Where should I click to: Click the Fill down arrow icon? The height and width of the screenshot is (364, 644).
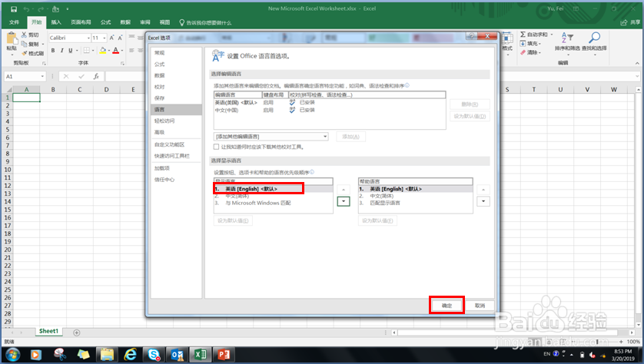point(523,44)
